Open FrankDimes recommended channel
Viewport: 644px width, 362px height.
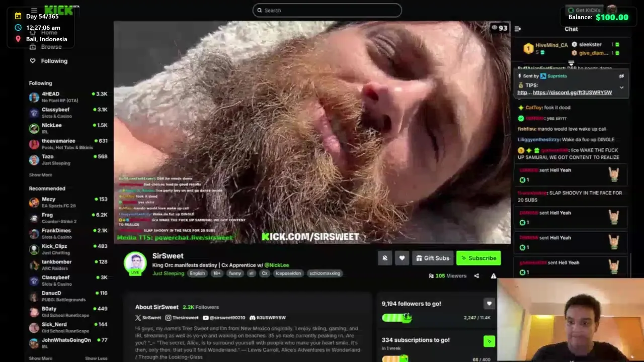click(x=68, y=233)
